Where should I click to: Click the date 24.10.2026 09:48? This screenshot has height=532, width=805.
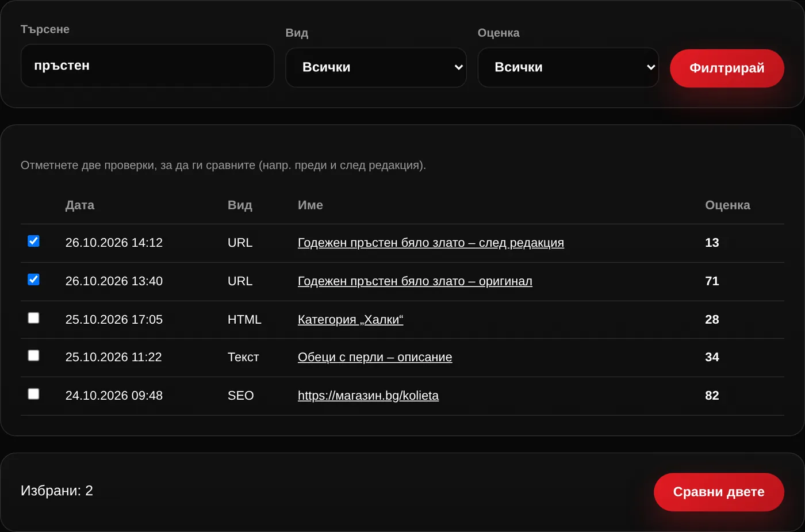[x=114, y=396]
